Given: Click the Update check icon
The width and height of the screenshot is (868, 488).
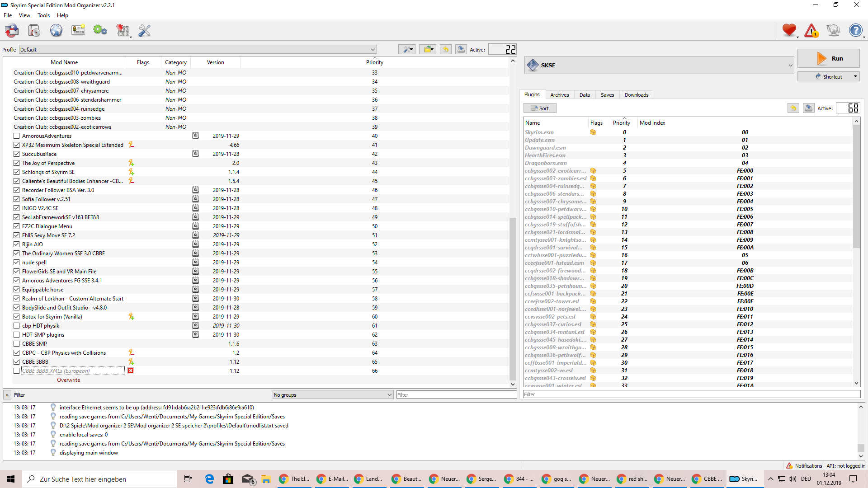Looking at the screenshot, I should click(x=833, y=30).
